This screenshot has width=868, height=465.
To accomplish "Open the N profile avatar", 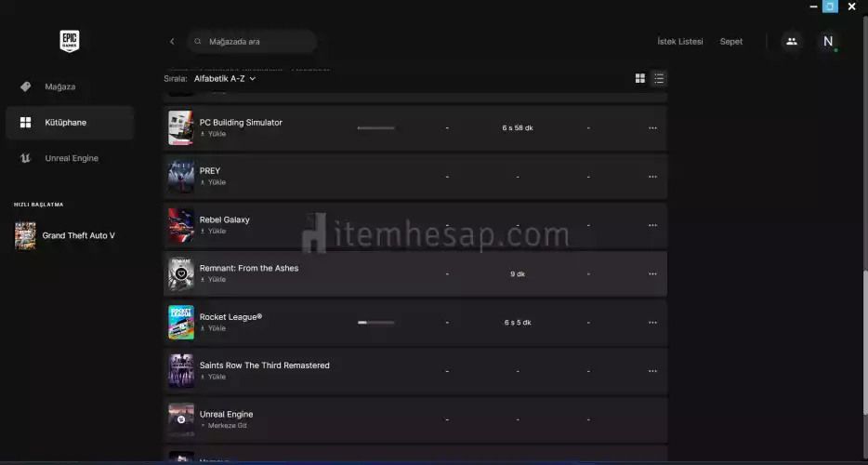I will (828, 41).
